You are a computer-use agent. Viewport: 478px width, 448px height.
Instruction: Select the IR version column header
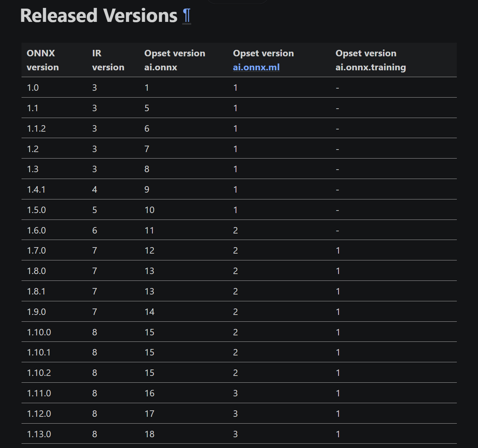tap(108, 60)
